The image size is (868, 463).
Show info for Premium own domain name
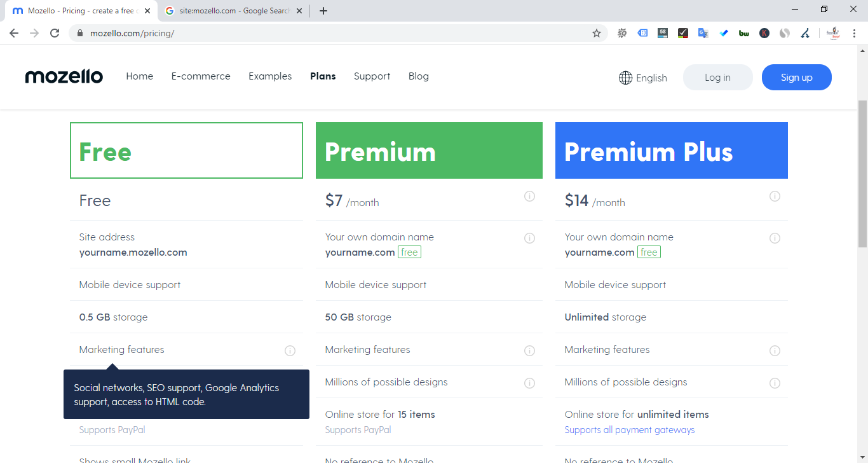tap(529, 238)
